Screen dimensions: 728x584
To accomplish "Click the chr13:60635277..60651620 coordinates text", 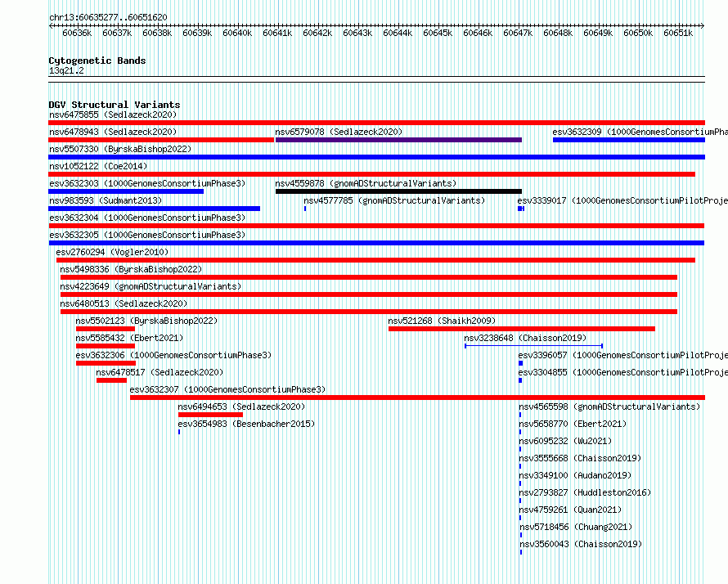I will point(108,17).
